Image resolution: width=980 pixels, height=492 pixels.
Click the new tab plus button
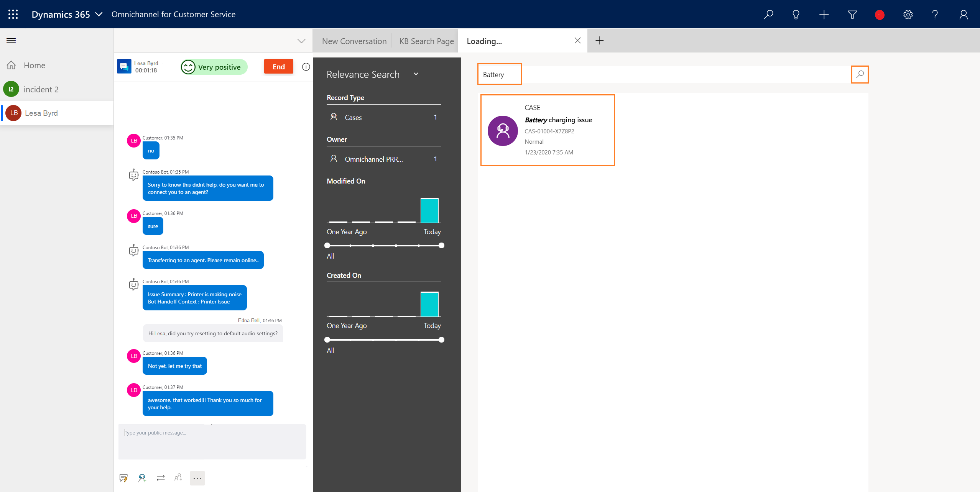pos(600,41)
